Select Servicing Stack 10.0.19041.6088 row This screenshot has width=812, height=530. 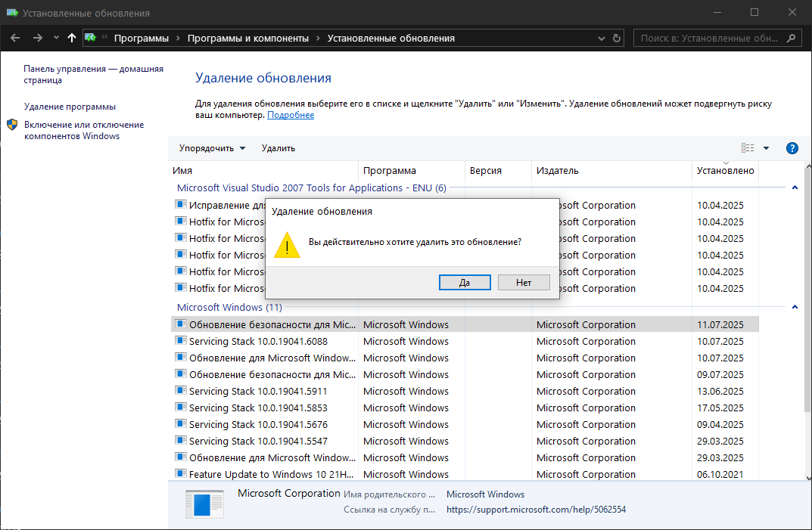click(465, 341)
